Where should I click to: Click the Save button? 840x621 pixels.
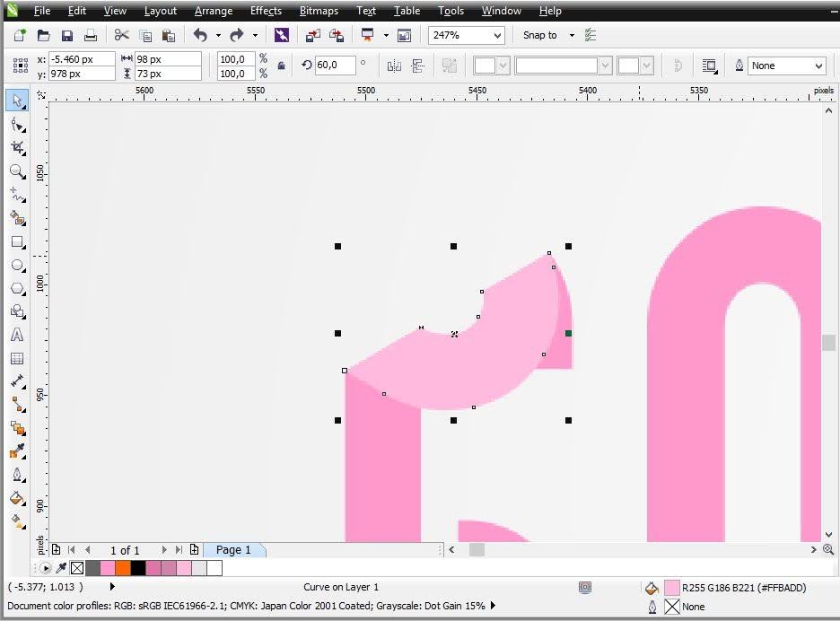point(66,35)
